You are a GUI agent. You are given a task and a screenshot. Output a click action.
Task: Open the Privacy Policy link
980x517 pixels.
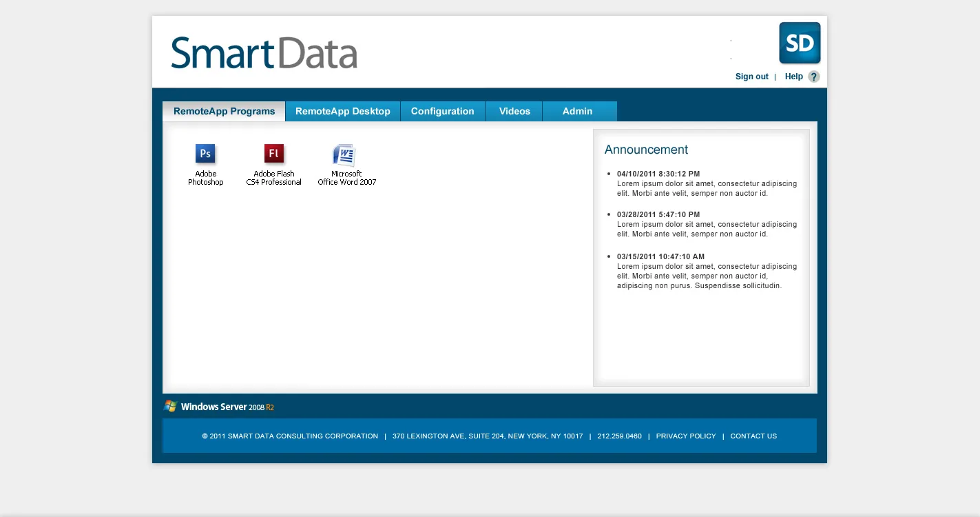click(686, 436)
